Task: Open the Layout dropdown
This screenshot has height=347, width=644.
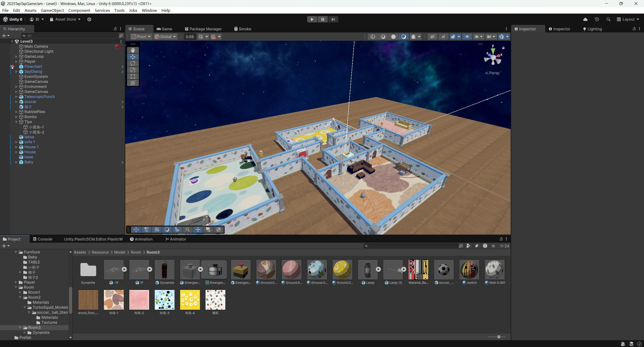Action: click(628, 19)
